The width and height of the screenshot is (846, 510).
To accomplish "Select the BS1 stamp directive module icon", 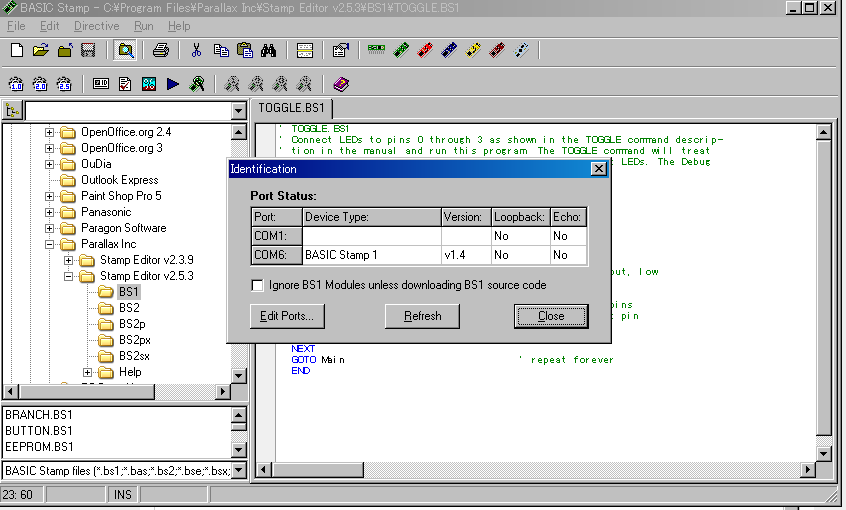I will click(376, 50).
